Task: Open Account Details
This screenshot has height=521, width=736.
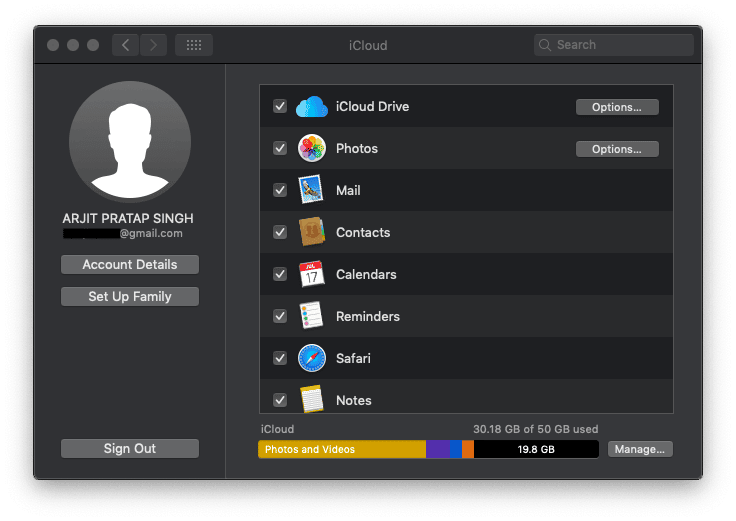Action: 130,265
